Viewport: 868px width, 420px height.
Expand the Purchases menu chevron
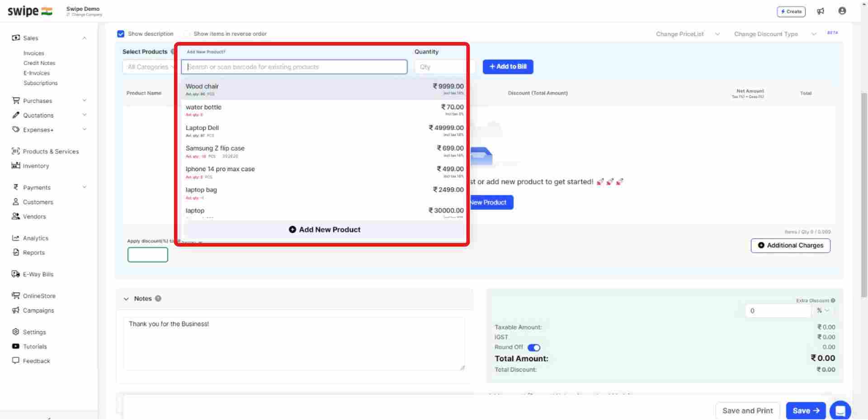(x=85, y=100)
